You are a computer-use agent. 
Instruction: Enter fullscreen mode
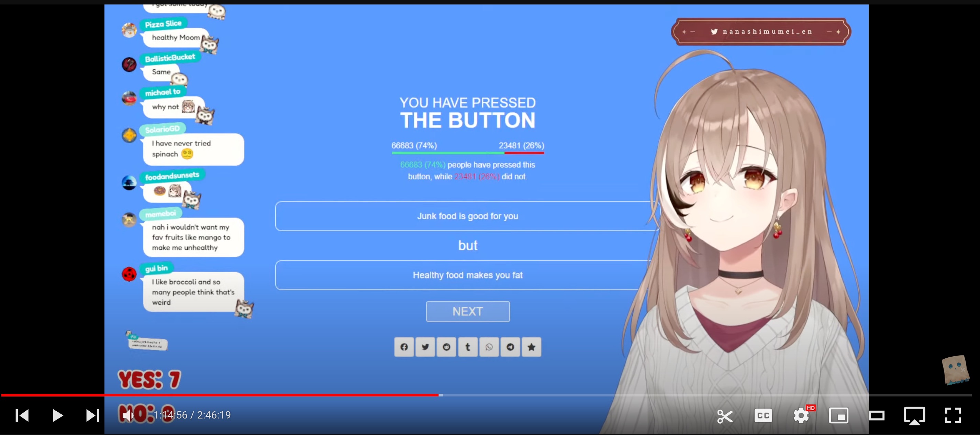coord(953,415)
